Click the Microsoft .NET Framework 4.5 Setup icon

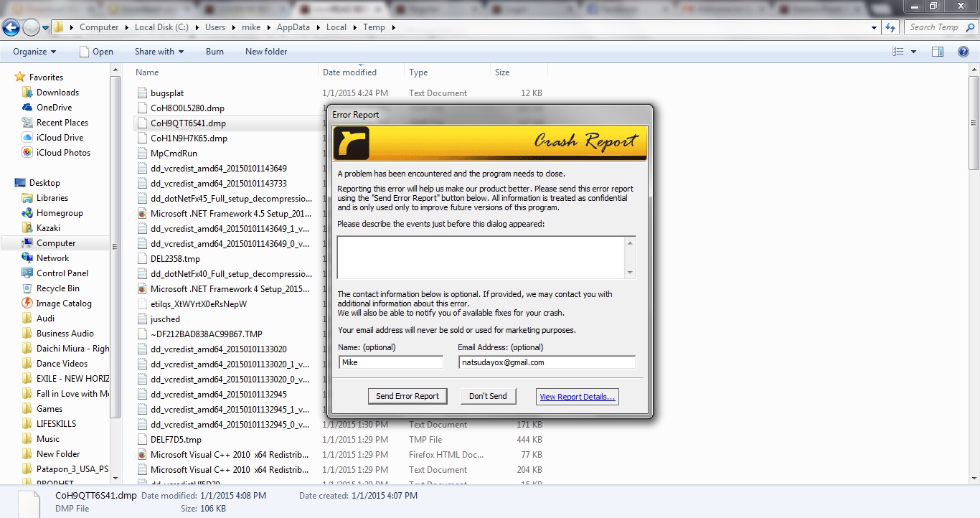[x=142, y=214]
